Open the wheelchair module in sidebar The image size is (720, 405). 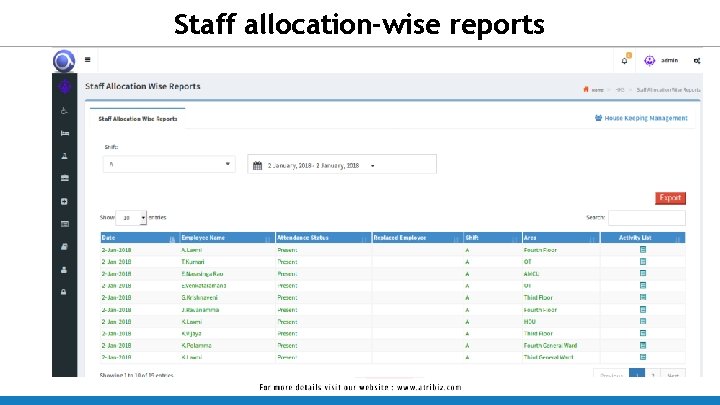[x=64, y=111]
